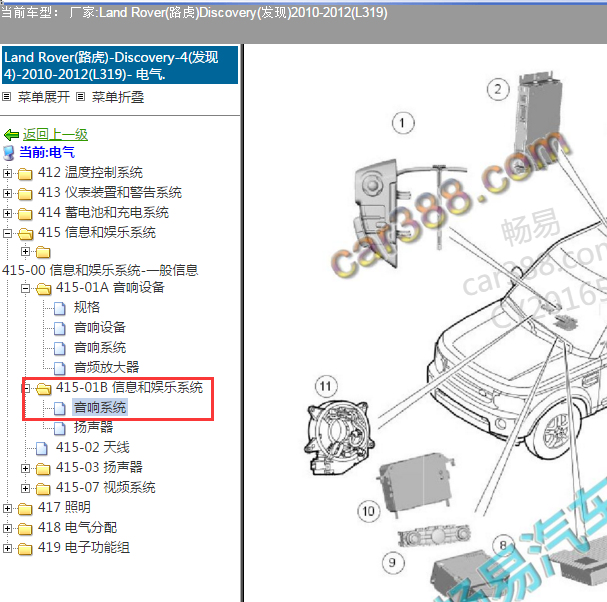Click callout number 2 in the diagram

click(498, 89)
